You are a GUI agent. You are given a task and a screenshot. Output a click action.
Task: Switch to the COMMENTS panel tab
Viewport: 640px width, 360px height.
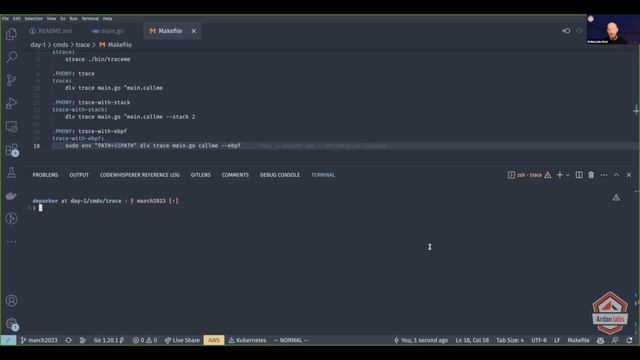click(x=235, y=175)
